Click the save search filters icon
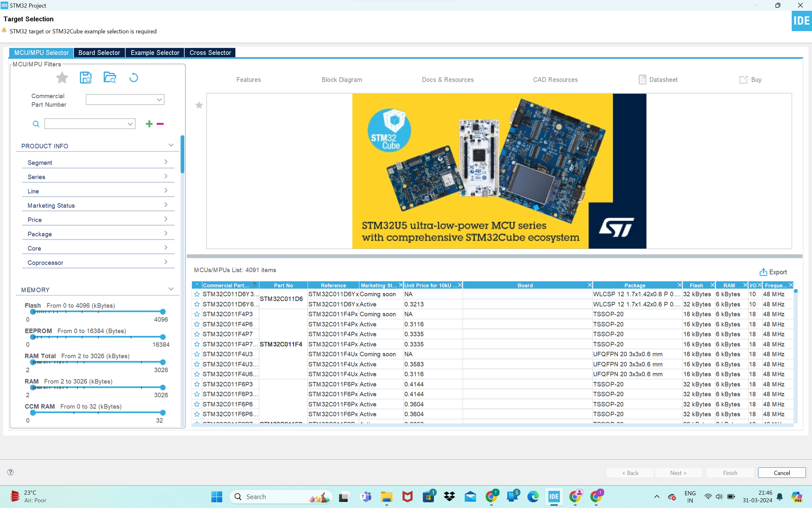Viewport: 812px width, 508px height. click(86, 78)
